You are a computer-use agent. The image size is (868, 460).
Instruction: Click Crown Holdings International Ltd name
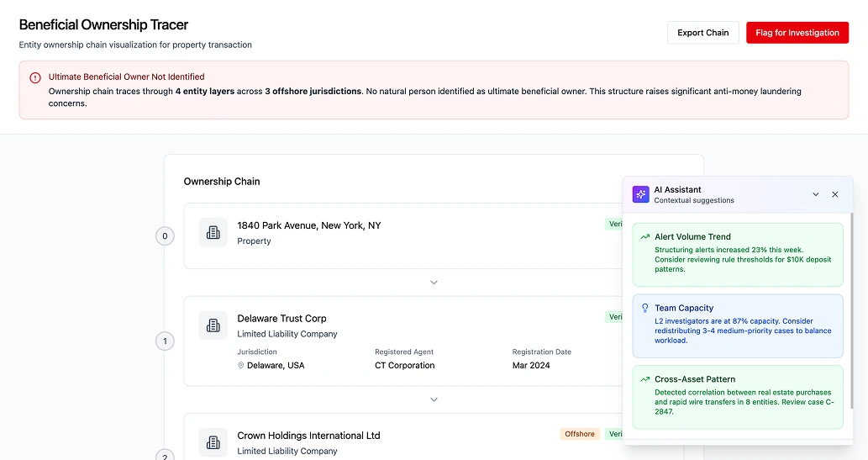pyautogui.click(x=308, y=436)
